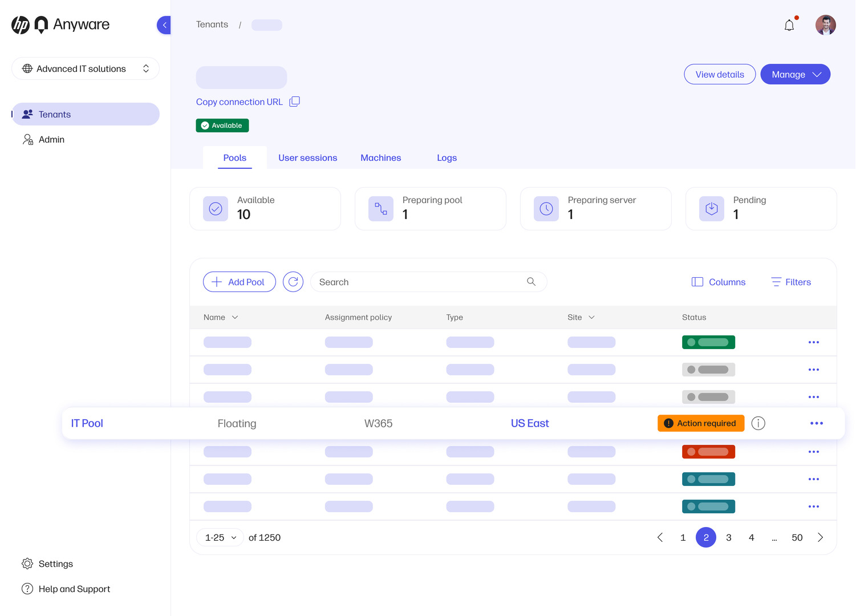Image resolution: width=856 pixels, height=616 pixels.
Task: Switch to the Machines tab
Action: pyautogui.click(x=380, y=158)
